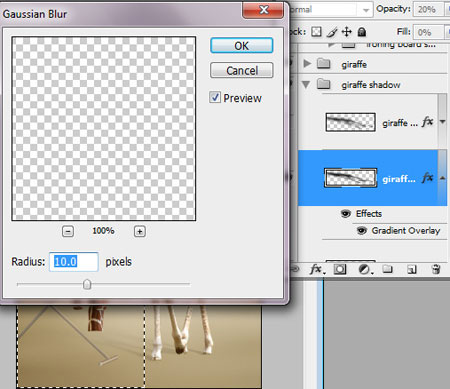
Task: Click the 100% zoom label in preview
Action: pyautogui.click(x=103, y=231)
